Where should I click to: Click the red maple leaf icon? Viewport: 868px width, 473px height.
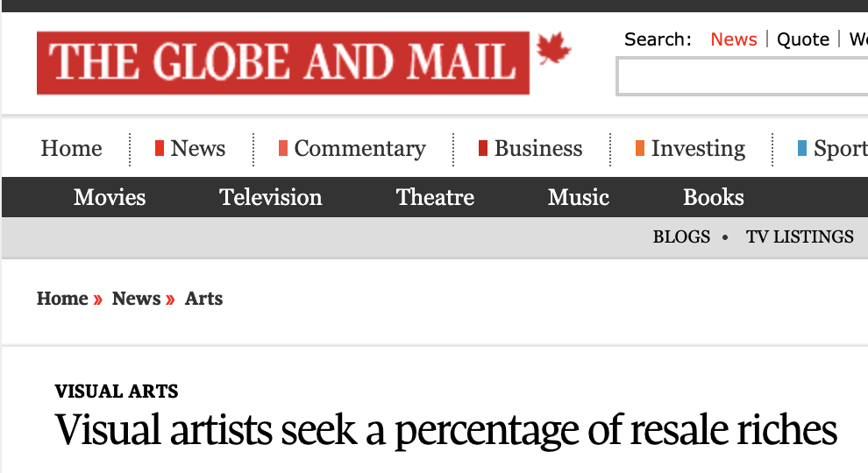click(553, 49)
